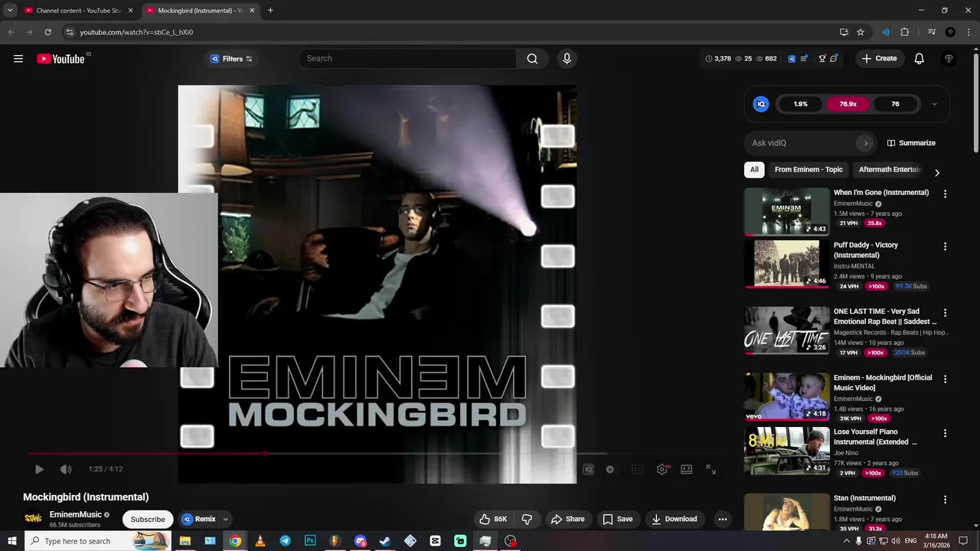Switch to theater mode
Screen dimensions: 980x551
pyautogui.click(x=687, y=469)
